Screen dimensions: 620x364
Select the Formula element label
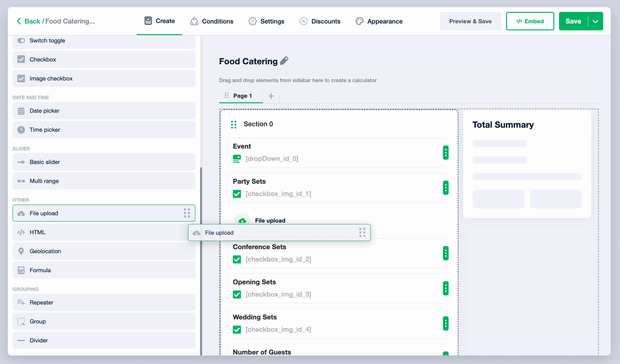40,270
